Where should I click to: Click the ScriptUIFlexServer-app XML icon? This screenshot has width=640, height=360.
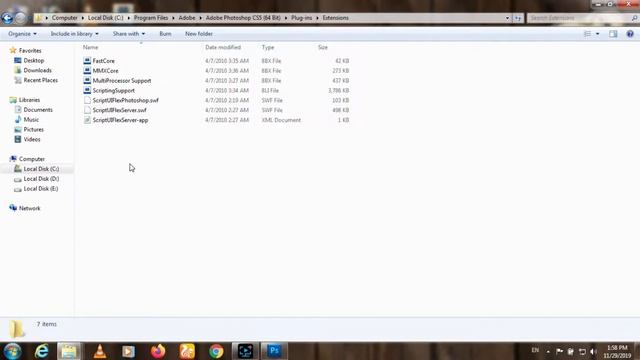[87, 120]
